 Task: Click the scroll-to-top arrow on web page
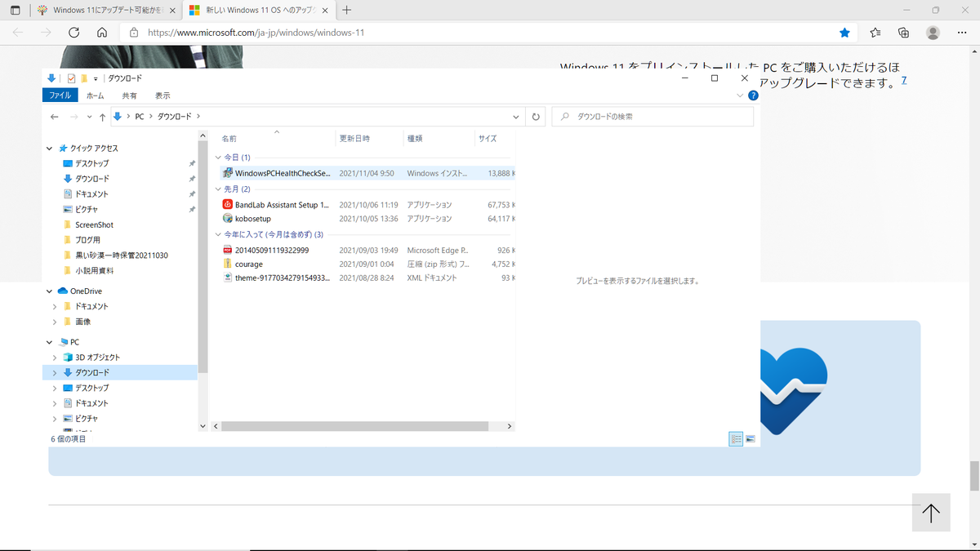click(x=931, y=513)
